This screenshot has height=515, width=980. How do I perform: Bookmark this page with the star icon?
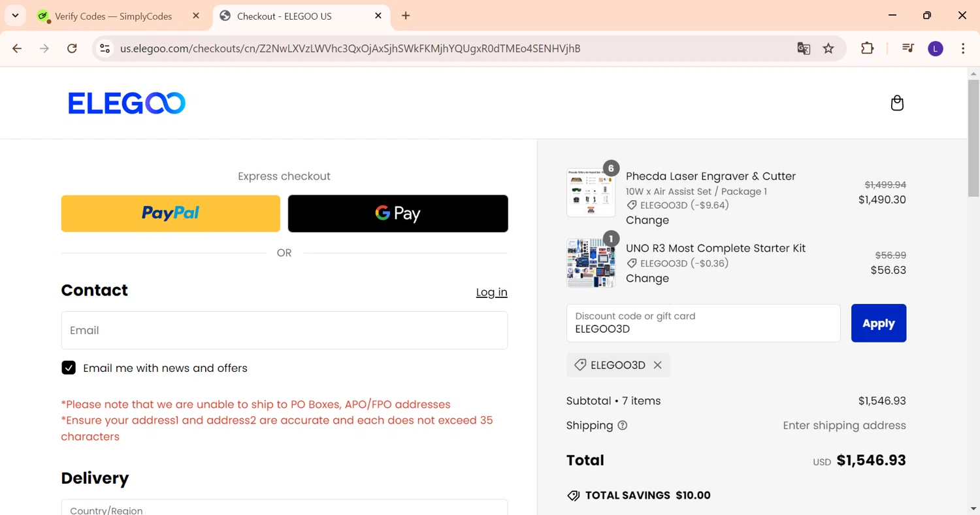828,48
